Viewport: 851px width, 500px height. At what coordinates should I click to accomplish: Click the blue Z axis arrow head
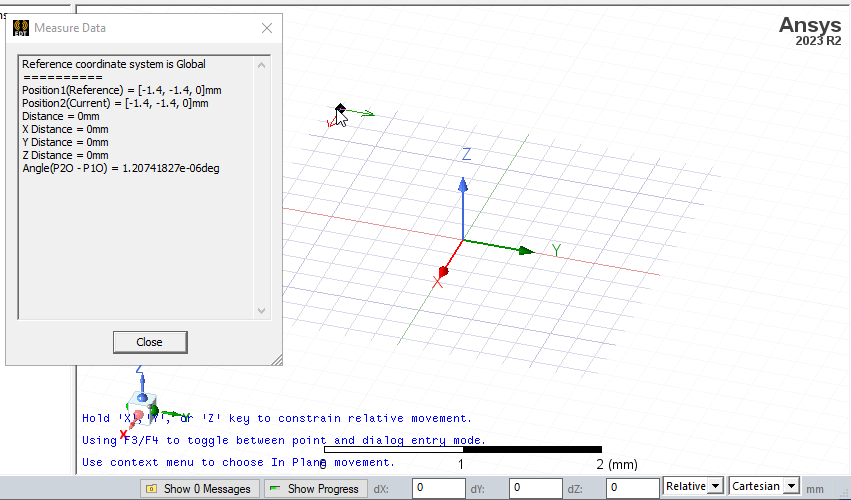tap(462, 185)
